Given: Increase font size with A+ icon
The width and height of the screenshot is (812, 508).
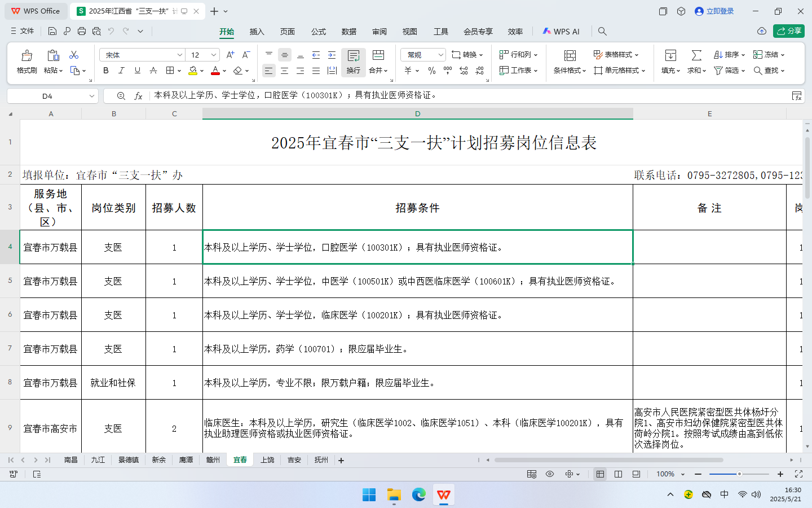Looking at the screenshot, I should point(230,55).
